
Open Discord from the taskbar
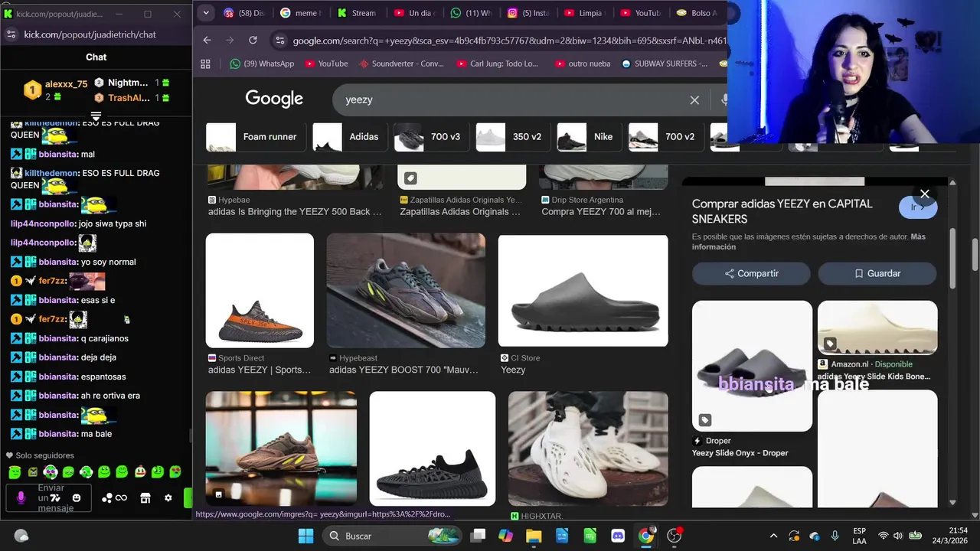coord(618,536)
